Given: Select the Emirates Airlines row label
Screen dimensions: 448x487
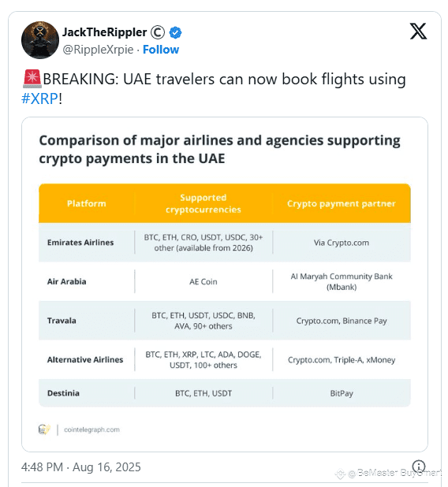Looking at the screenshot, I should (80, 242).
